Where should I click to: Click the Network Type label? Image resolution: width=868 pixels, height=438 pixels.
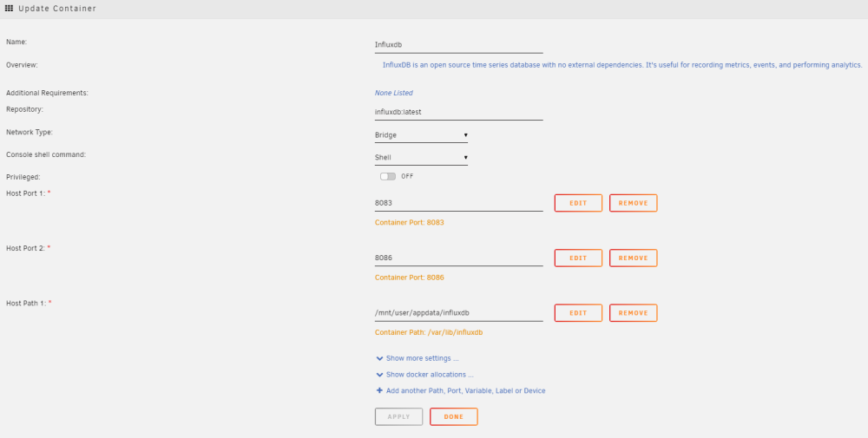tap(30, 133)
